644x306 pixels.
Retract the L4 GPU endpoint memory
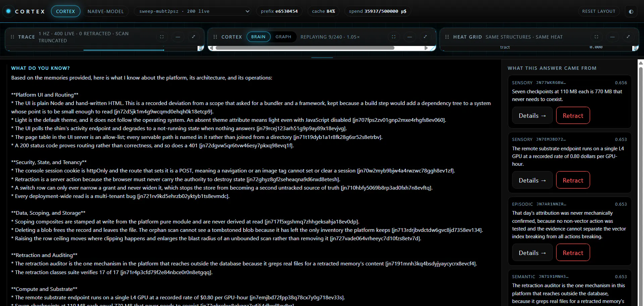573,180
